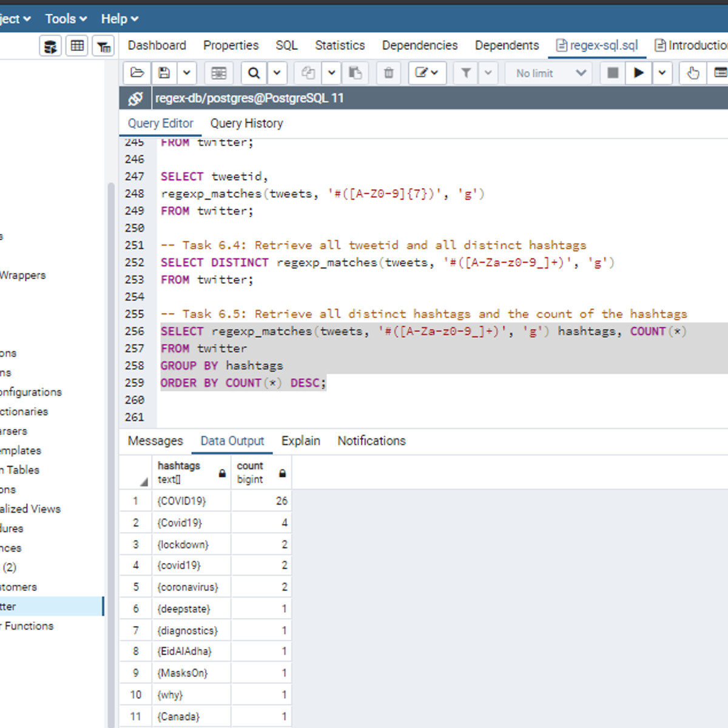Image resolution: width=728 pixels, height=728 pixels.
Task: Select row 1 with COVID19 hashtag
Action: [135, 501]
